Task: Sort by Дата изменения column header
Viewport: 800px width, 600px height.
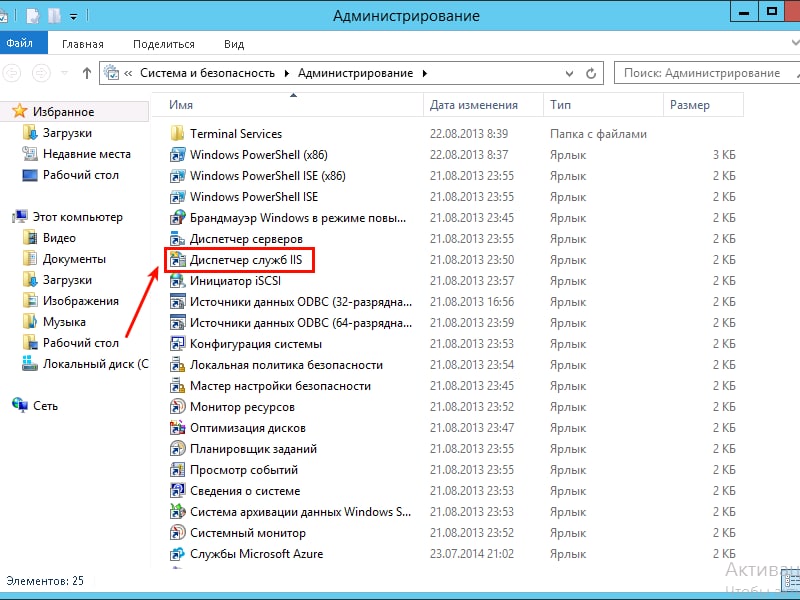Action: pyautogui.click(x=483, y=105)
